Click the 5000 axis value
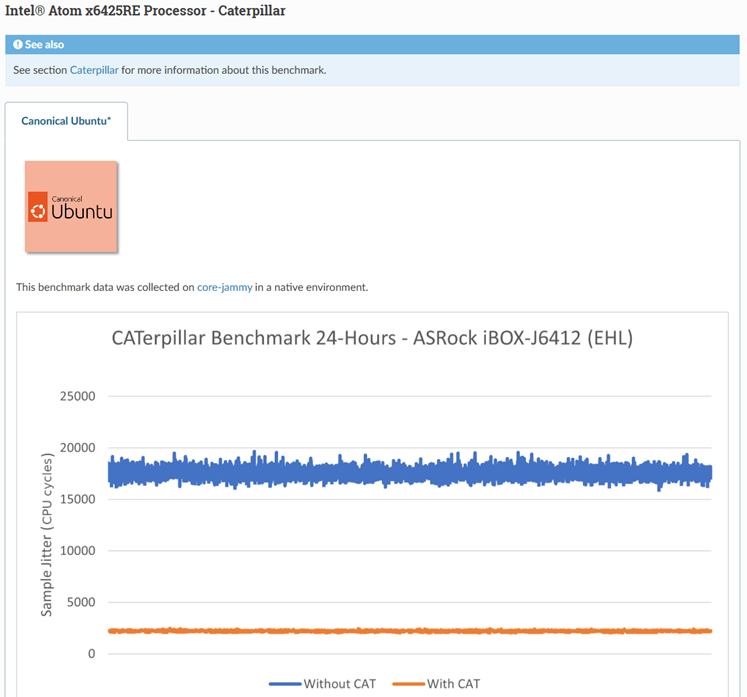This screenshot has height=697, width=747. (x=81, y=602)
